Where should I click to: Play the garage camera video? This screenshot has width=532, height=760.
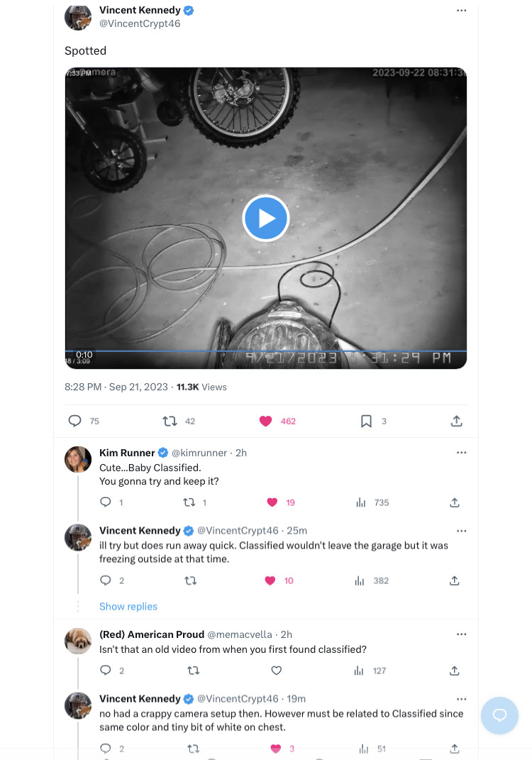[x=266, y=218]
